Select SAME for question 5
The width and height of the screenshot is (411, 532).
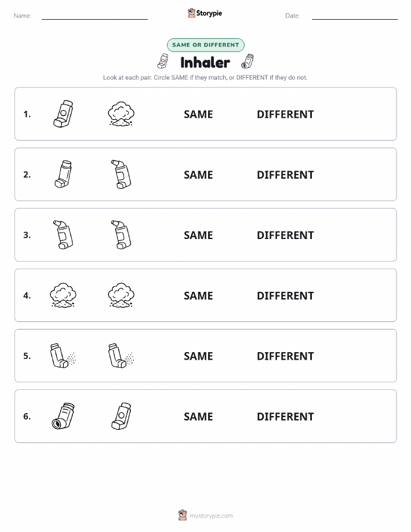coord(198,356)
